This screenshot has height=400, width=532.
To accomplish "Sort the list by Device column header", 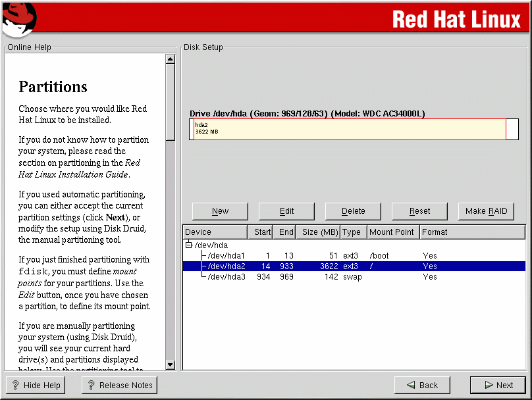I will pos(215,232).
